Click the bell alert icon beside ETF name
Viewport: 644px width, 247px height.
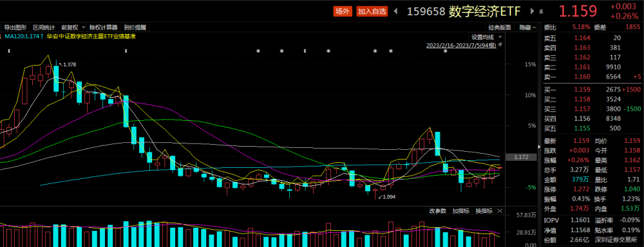542,12
